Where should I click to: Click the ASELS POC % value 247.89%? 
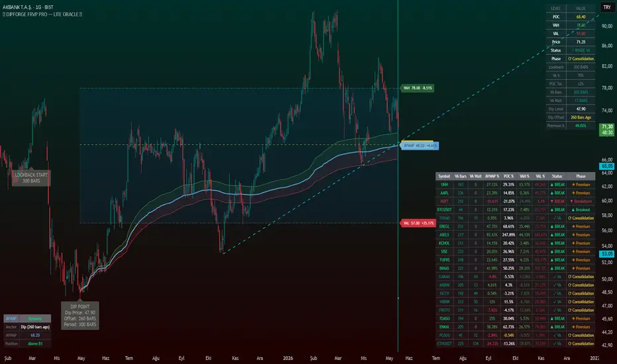click(508, 235)
